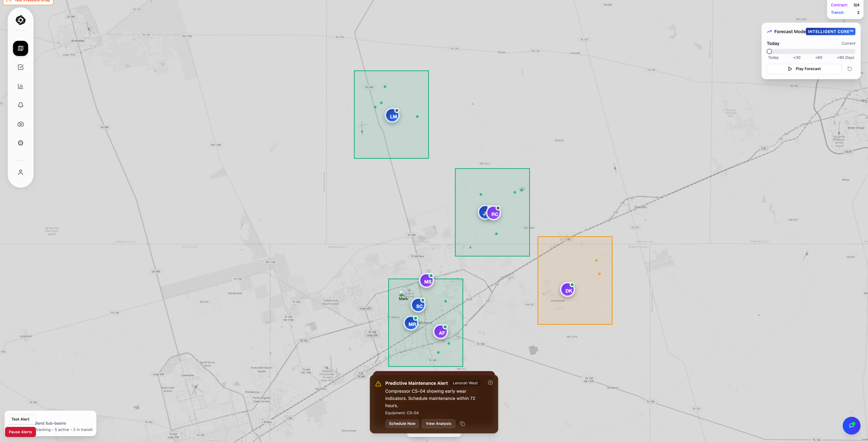Open the Notifications bell icon
868x442 pixels.
[x=20, y=105]
